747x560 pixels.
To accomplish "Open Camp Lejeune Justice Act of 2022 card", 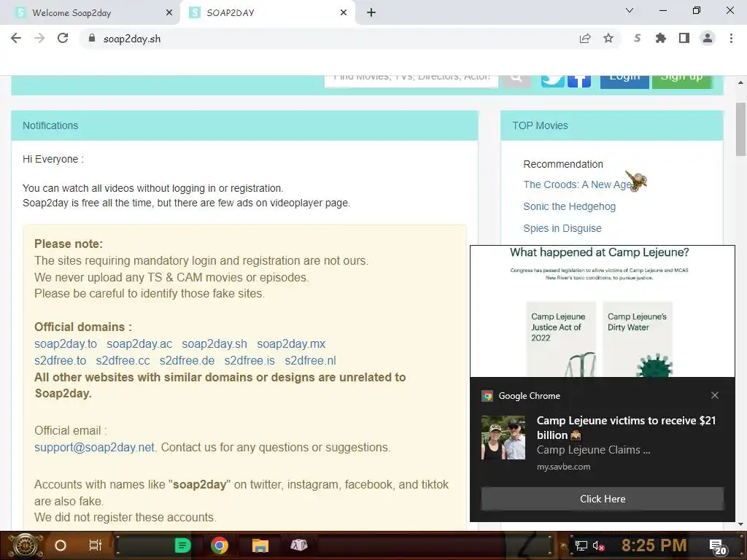I will (561, 338).
